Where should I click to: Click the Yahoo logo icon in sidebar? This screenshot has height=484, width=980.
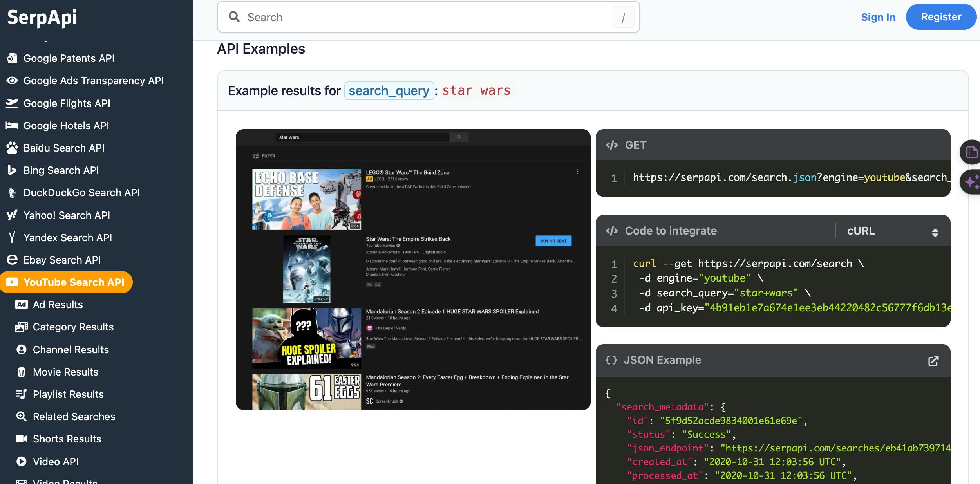point(12,215)
